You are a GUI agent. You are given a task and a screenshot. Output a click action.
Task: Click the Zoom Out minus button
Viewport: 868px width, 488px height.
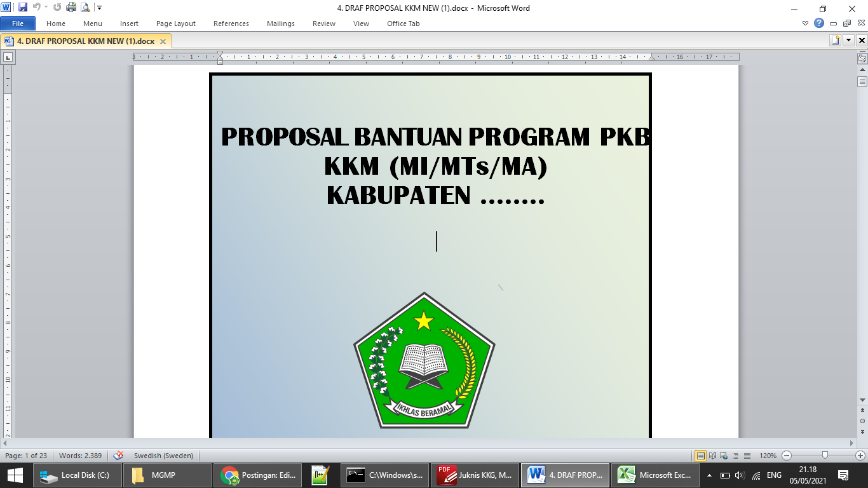click(x=787, y=456)
